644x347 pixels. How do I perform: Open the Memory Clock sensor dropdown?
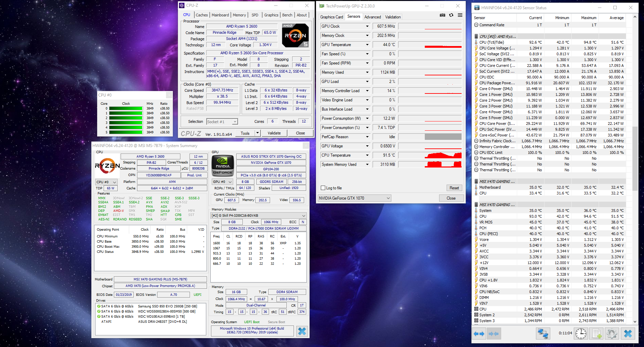367,35
